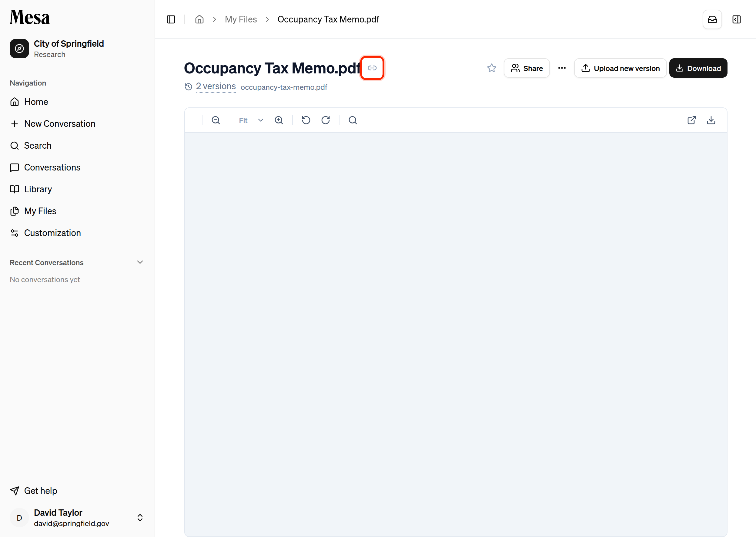Zoom in on the PDF viewer
Screen dimensions: 756x537
point(279,120)
